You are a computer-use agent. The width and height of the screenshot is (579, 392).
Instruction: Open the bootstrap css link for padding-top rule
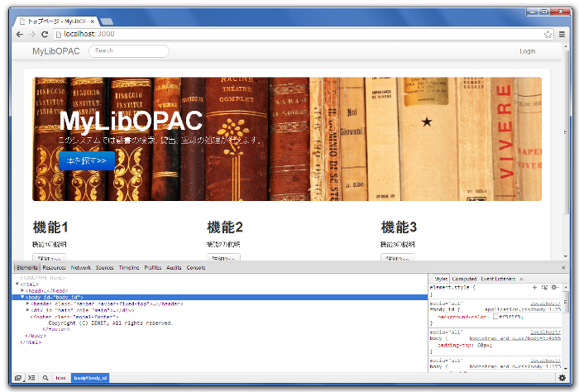(514, 338)
